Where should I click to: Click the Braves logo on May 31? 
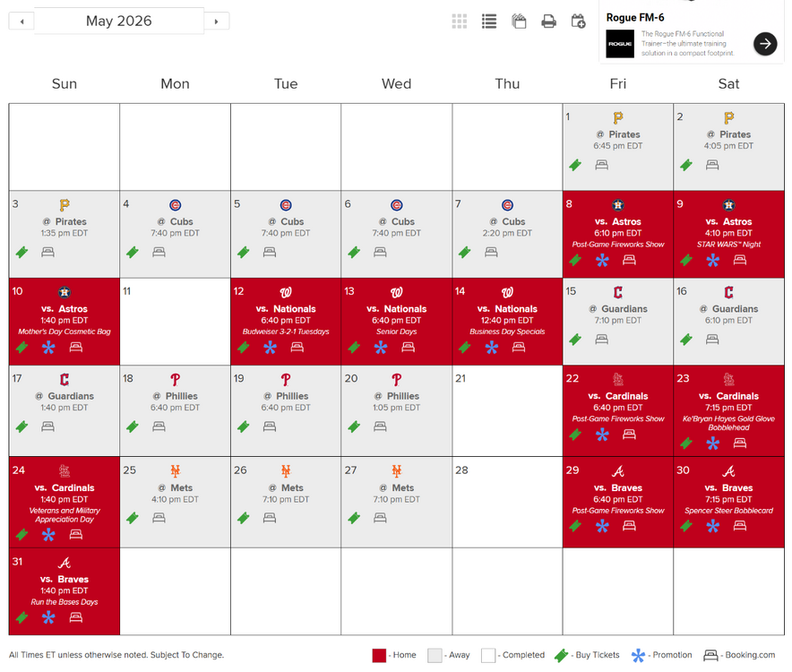(x=65, y=563)
